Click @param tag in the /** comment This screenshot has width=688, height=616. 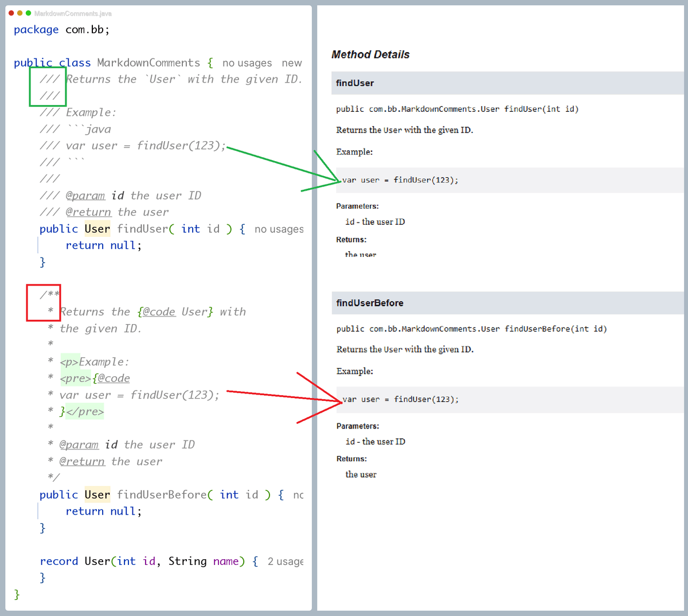[x=79, y=445]
